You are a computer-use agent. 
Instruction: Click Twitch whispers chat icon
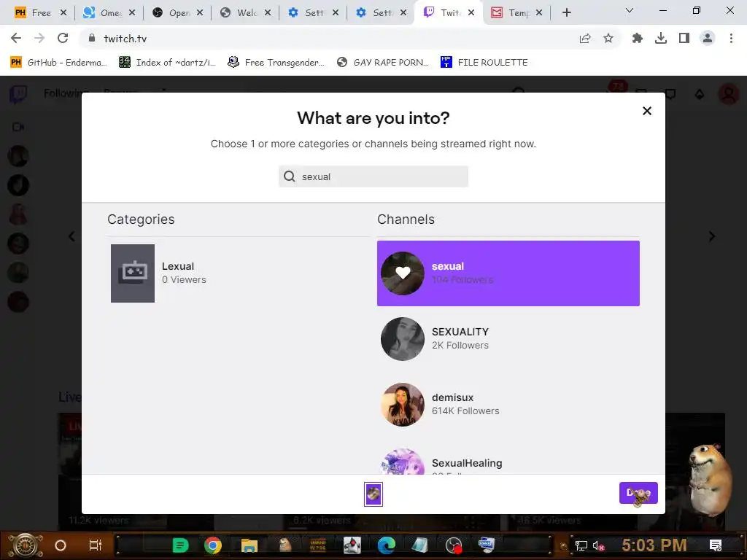point(671,94)
